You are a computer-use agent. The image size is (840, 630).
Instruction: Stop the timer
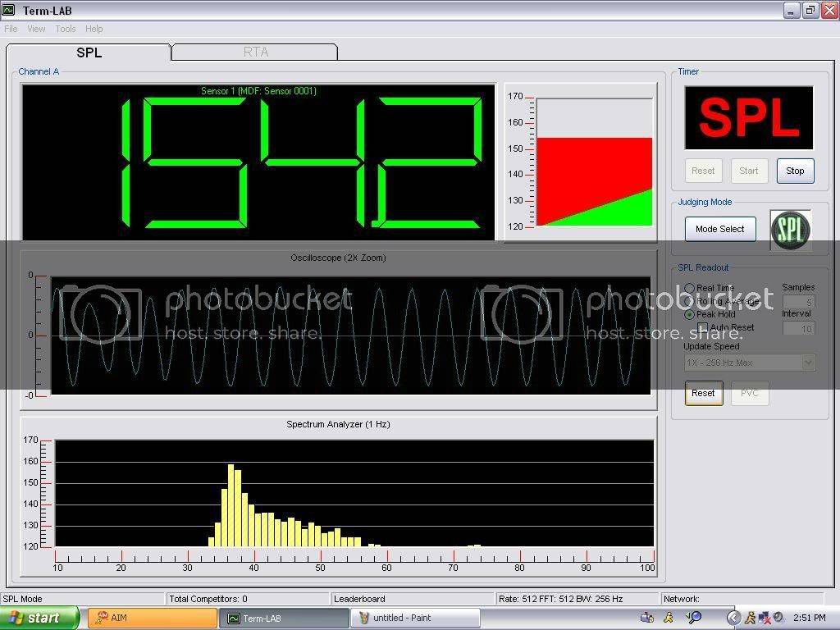tap(795, 171)
